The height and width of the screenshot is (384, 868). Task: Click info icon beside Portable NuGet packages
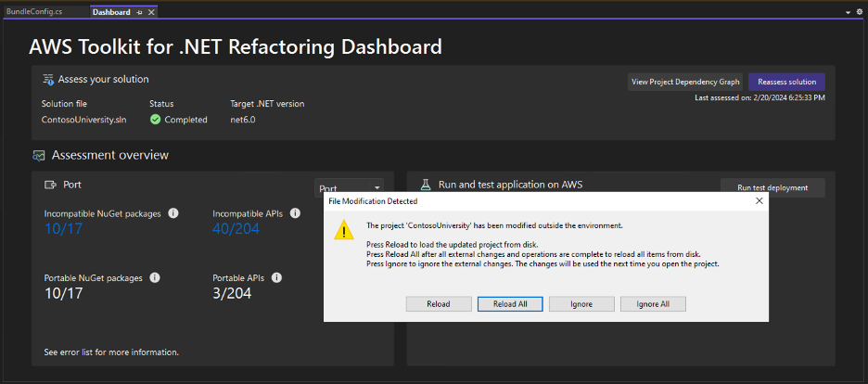(155, 277)
